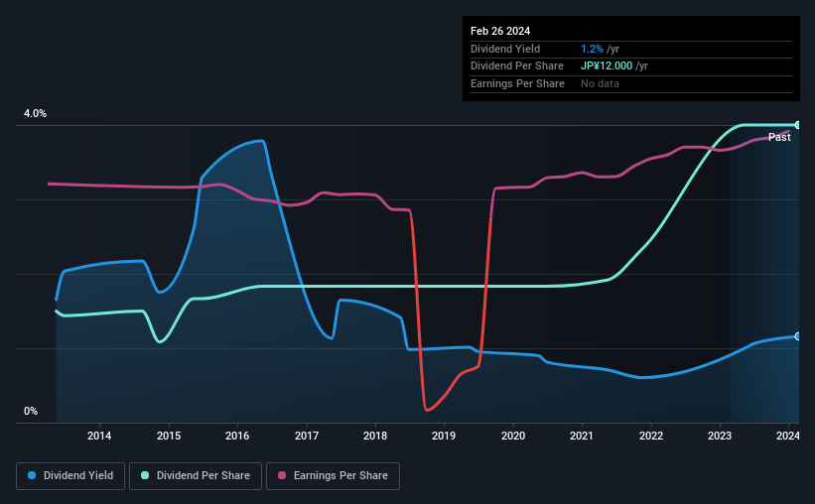
Task: Click the Dividend Per Share endpoint marker
Action: click(798, 125)
